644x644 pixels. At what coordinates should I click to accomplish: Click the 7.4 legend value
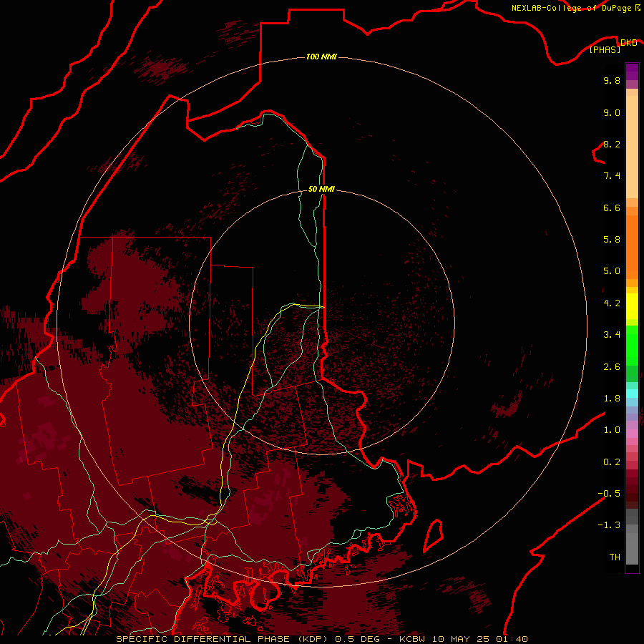[612, 176]
